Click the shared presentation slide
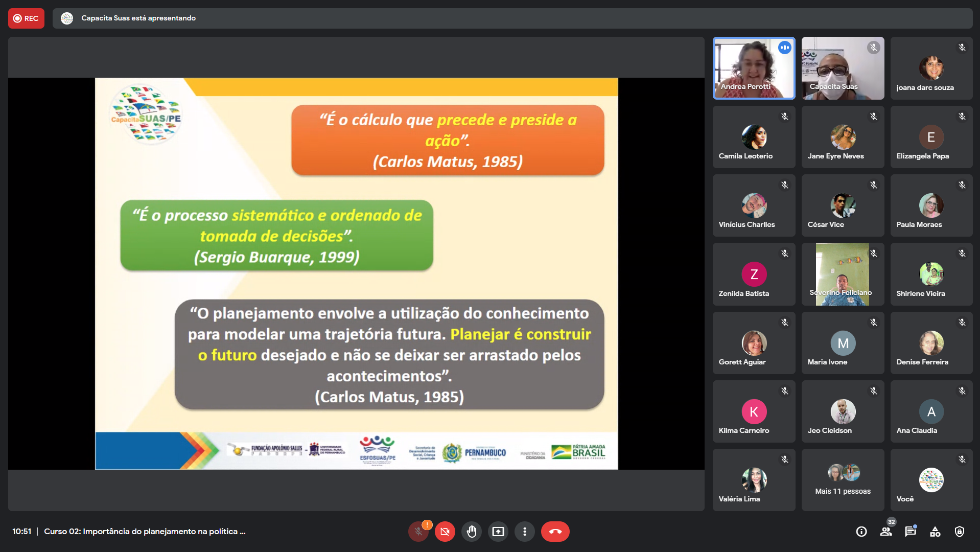This screenshot has height=552, width=980. tap(356, 273)
